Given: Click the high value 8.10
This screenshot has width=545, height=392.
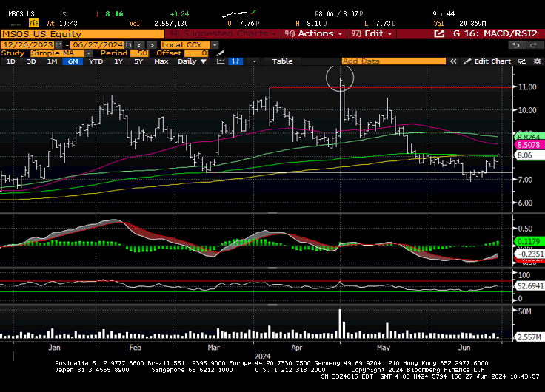Looking at the screenshot, I should [x=315, y=23].
